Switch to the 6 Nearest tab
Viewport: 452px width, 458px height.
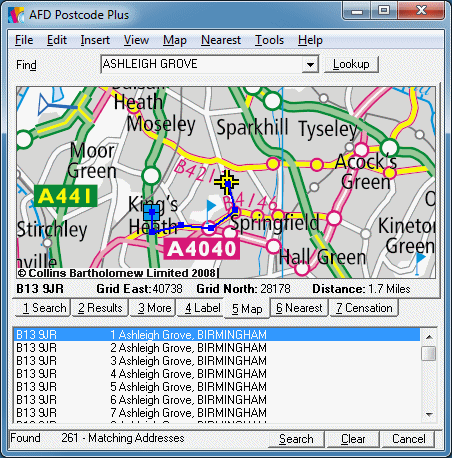(x=299, y=308)
